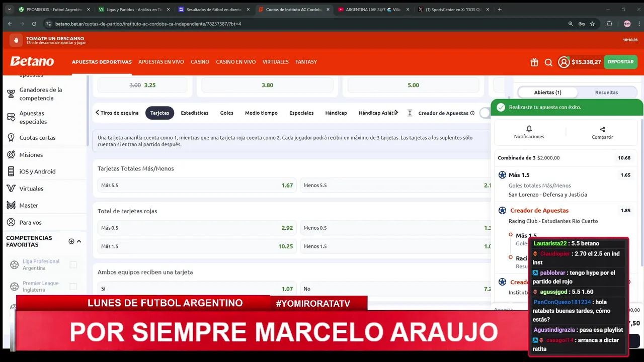Open the browser tab list dropdown
This screenshot has width=644, height=362.
pyautogui.click(x=9, y=9)
